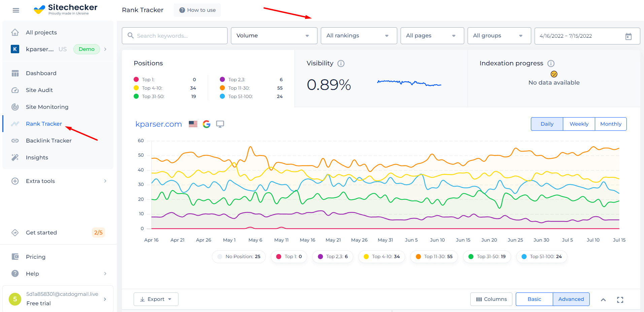Open Rank Tracker in the sidebar

click(44, 124)
